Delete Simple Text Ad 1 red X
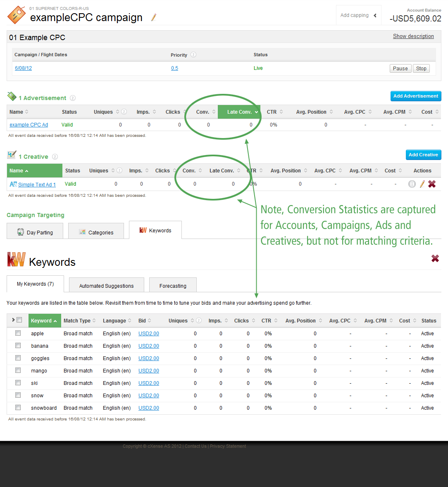The height and width of the screenshot is (487, 448). point(432,184)
